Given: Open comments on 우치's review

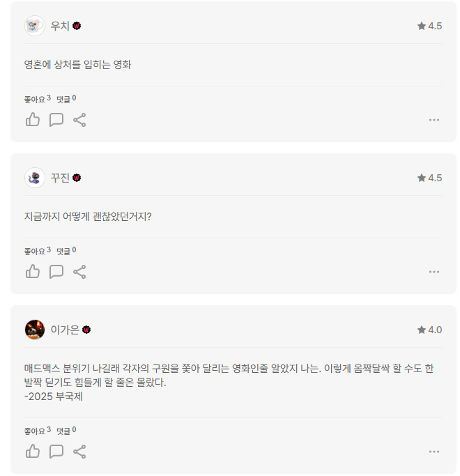Looking at the screenshot, I should pos(56,119).
